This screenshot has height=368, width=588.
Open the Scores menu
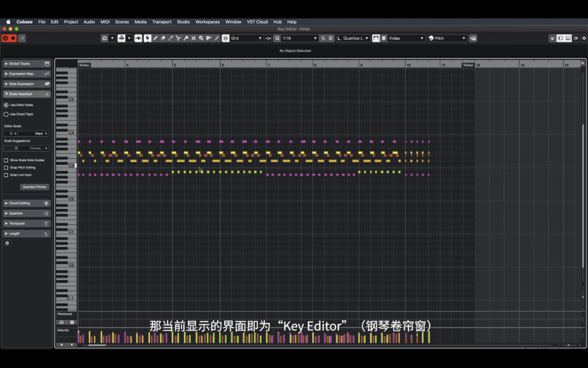[122, 22]
